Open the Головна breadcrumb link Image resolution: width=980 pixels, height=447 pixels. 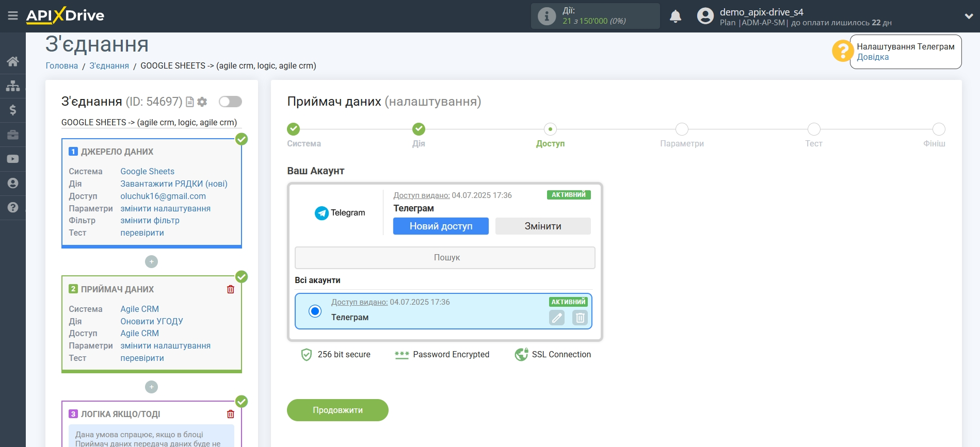[61, 65]
